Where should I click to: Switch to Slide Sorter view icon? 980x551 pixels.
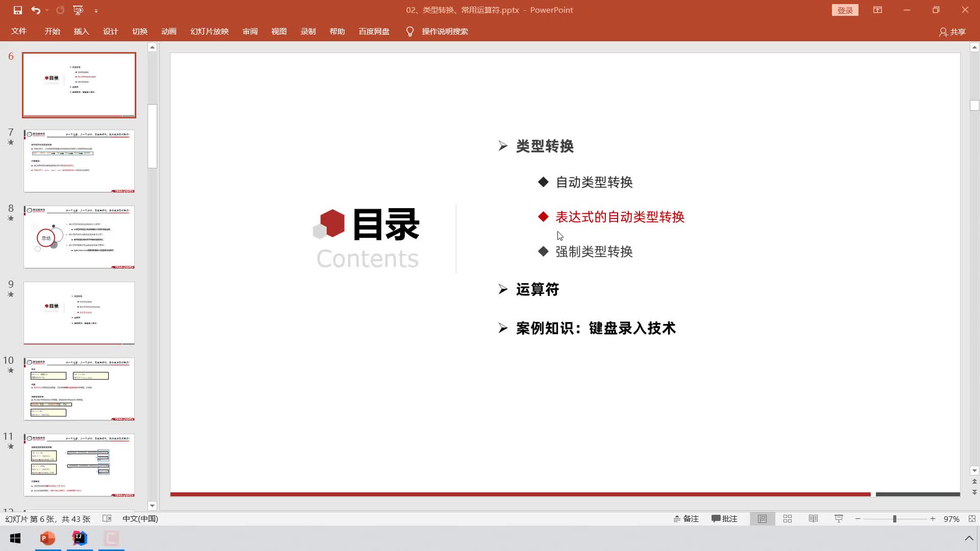(x=788, y=518)
